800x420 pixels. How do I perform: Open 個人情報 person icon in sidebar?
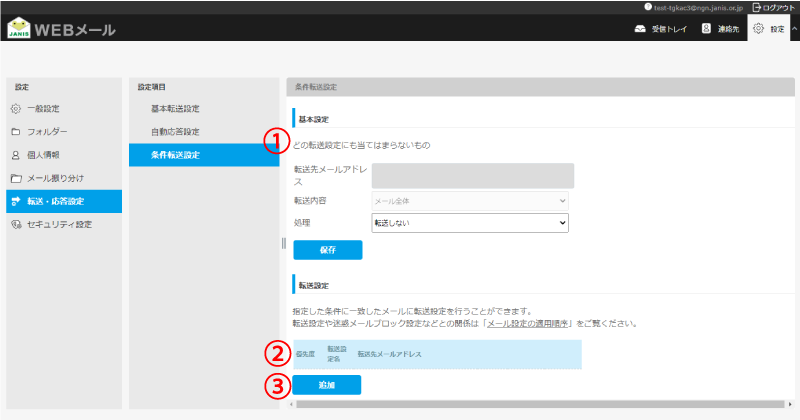click(x=16, y=155)
